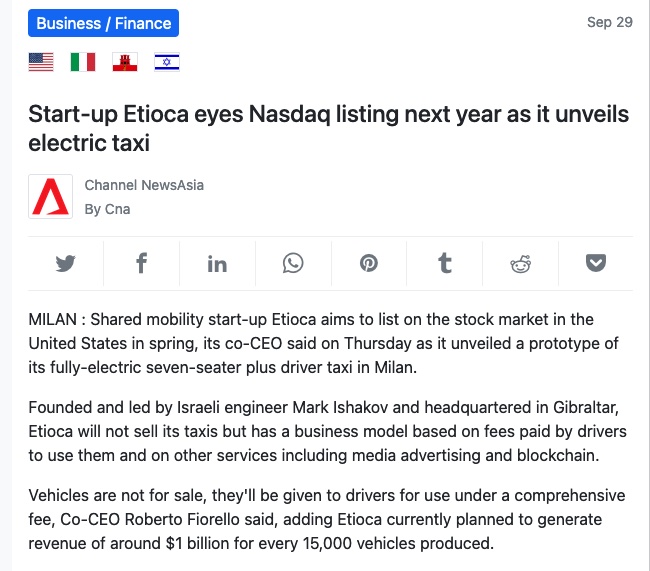Click the Sep 29 date label

pyautogui.click(x=610, y=22)
